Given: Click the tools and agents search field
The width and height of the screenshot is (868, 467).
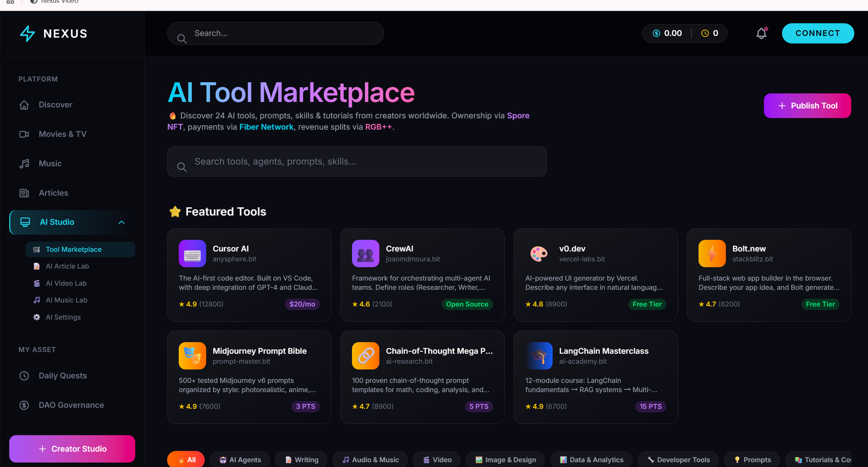Looking at the screenshot, I should click(x=357, y=162).
